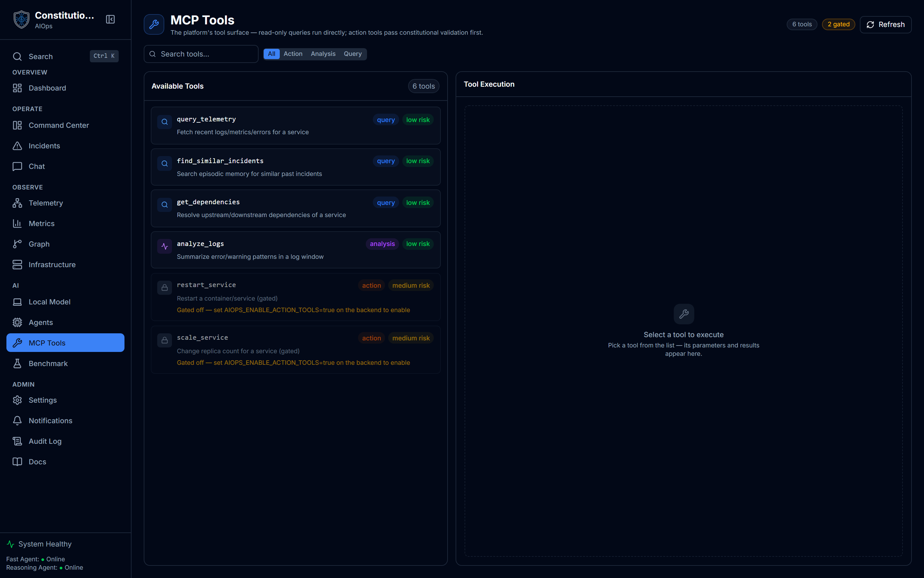Click the Reasoning Agent Online status
Viewport: 924px width, 578px height.
pyautogui.click(x=45, y=568)
